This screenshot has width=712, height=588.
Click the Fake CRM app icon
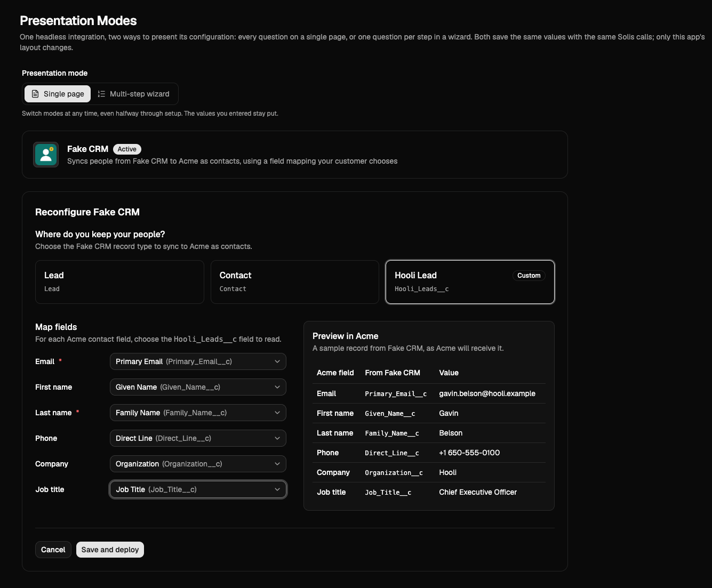[46, 155]
